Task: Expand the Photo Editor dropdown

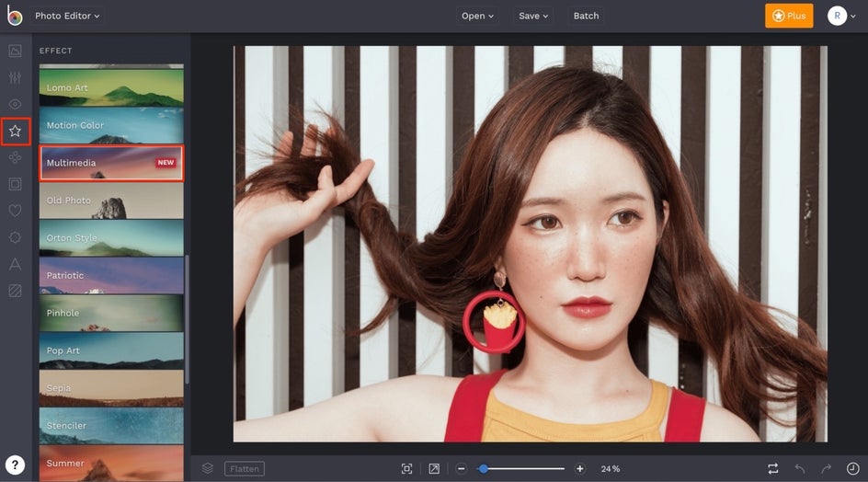Action: point(67,16)
